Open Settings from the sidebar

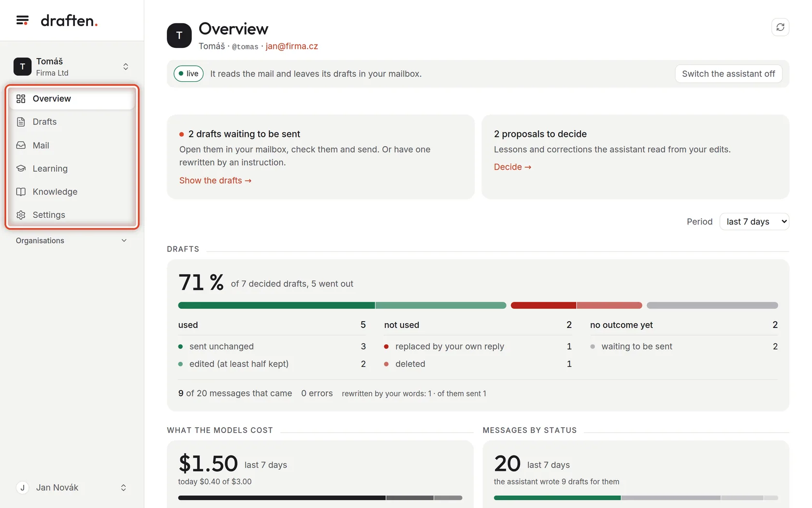click(x=72, y=215)
